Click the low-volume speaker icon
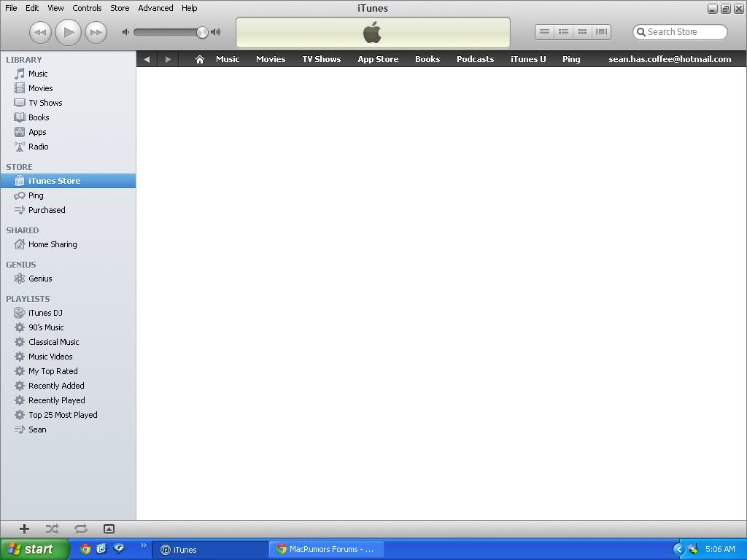 point(125,32)
